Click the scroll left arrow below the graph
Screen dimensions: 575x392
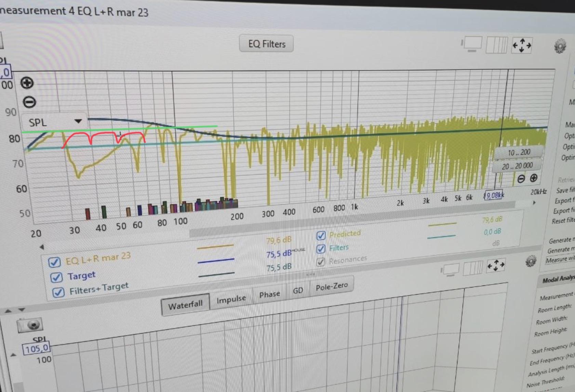tap(42, 247)
